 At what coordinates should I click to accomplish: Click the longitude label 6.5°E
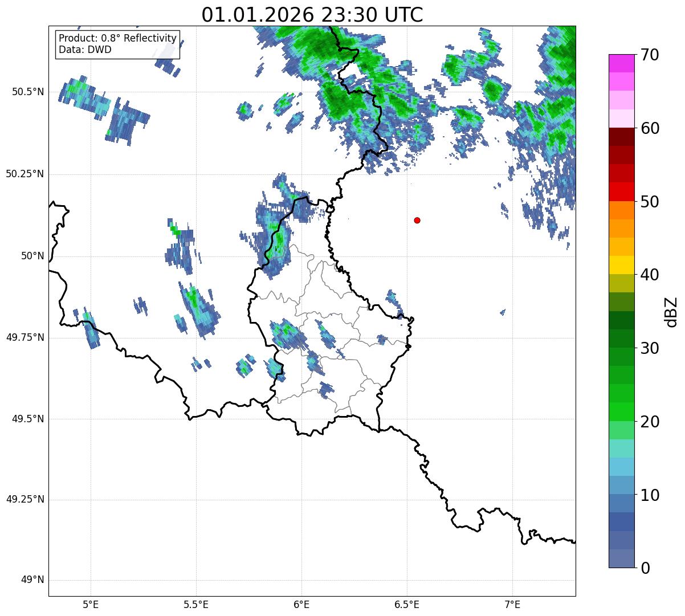407,605
